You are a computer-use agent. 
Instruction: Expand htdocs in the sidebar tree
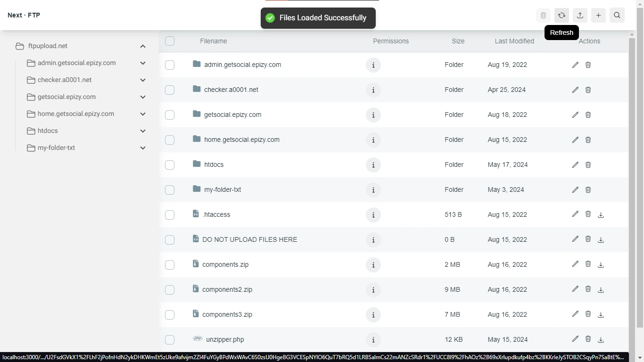pyautogui.click(x=143, y=131)
